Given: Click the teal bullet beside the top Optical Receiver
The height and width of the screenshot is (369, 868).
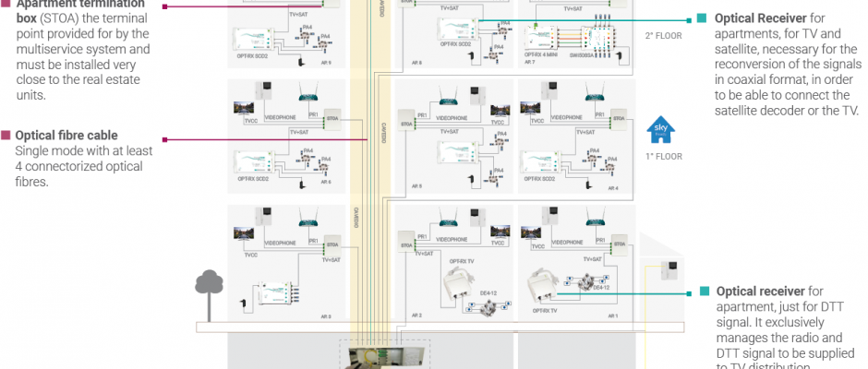Looking at the screenshot, I should pos(702,18).
